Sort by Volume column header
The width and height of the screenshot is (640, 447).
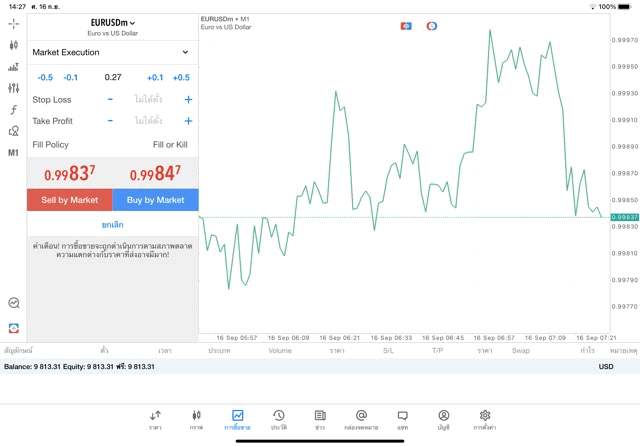point(280,351)
